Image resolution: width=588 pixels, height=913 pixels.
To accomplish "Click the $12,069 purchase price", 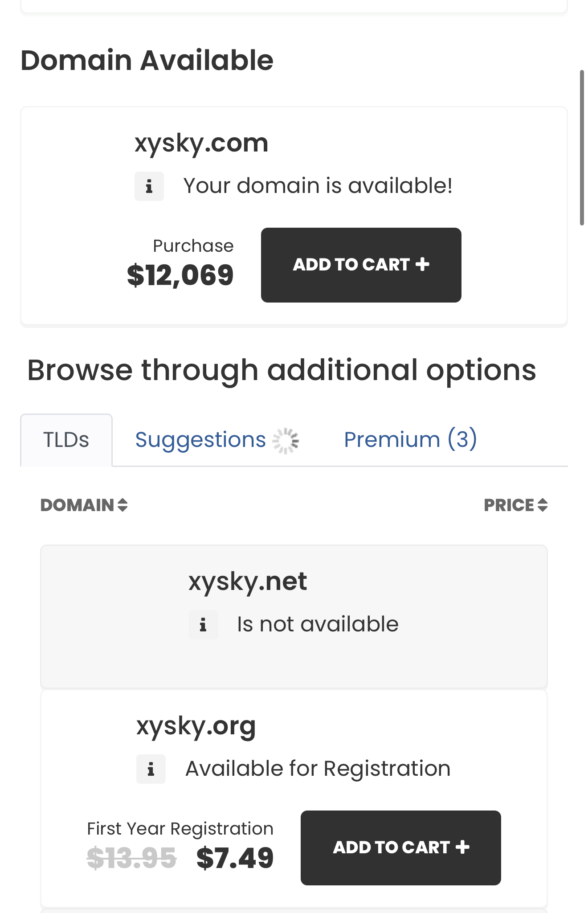I will [180, 275].
